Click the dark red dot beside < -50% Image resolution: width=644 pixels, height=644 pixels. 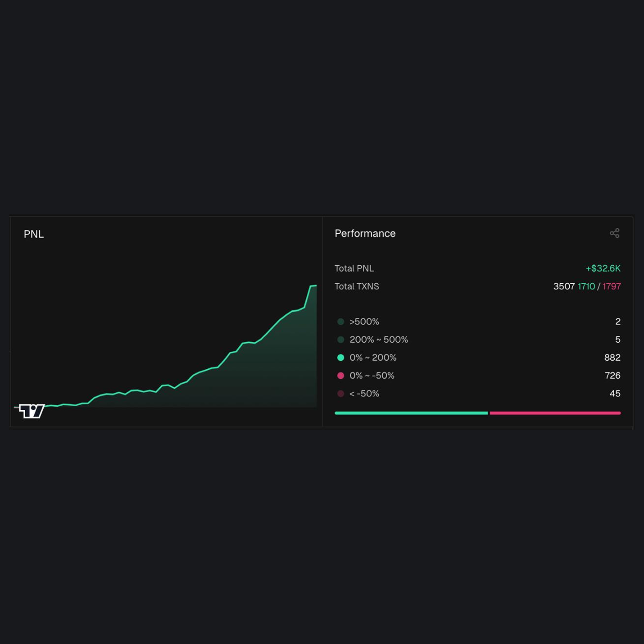tap(340, 394)
